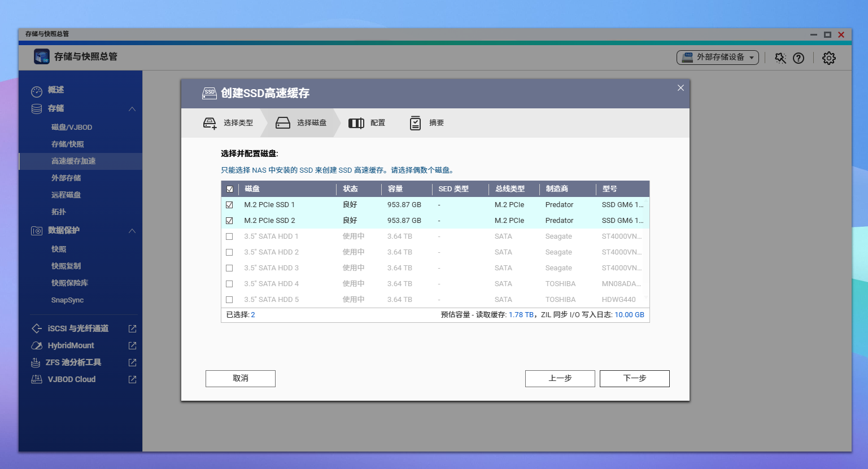Open iSCSI external link icon

coord(132,328)
